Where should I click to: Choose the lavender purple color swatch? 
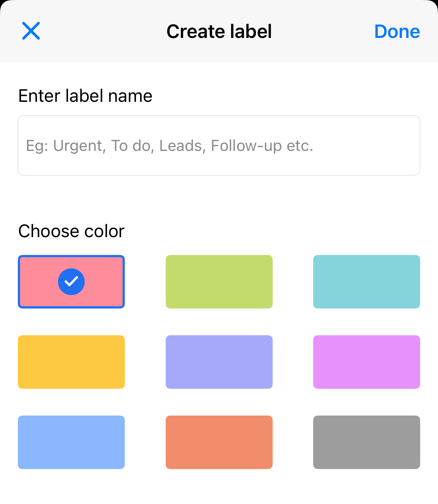218,362
